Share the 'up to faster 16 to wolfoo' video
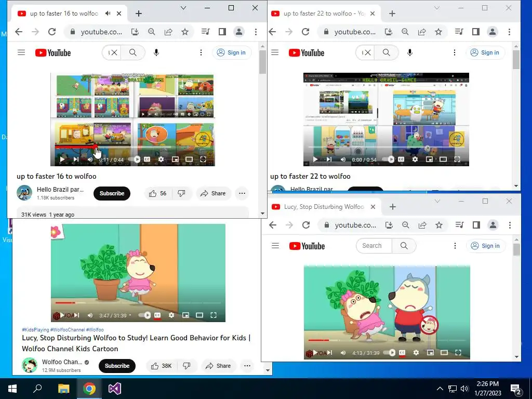Viewport: 532px width, 399px height. (x=213, y=193)
